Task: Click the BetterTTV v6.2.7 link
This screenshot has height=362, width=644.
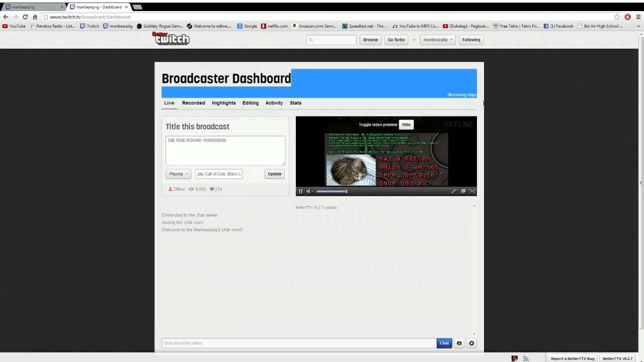Action: (x=617, y=358)
